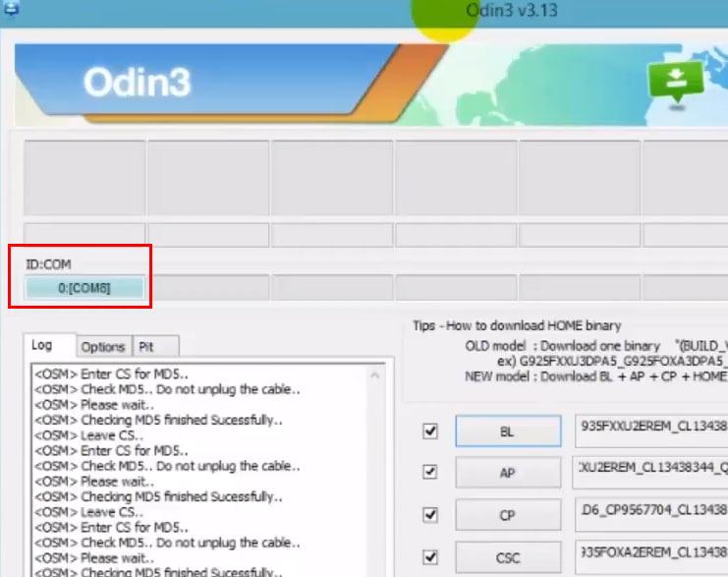
Task: Click the CP button to choose file
Action: pyautogui.click(x=508, y=515)
